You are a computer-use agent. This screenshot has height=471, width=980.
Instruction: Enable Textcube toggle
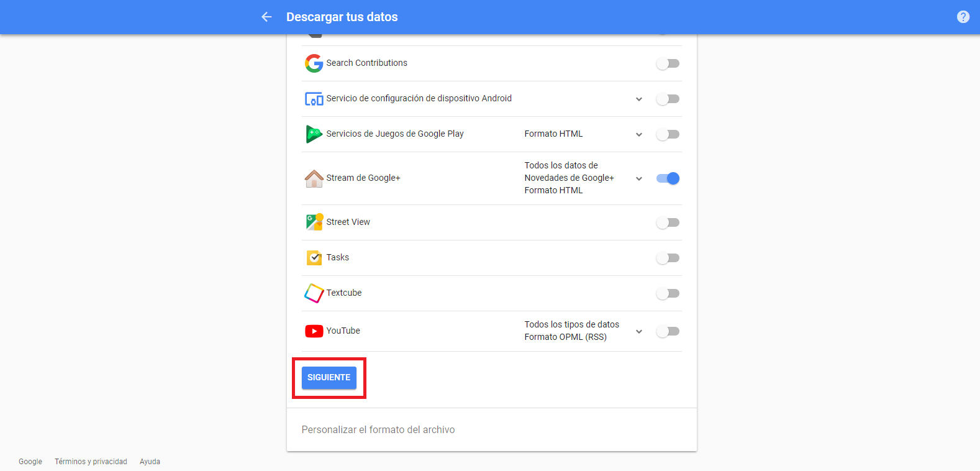coord(668,293)
